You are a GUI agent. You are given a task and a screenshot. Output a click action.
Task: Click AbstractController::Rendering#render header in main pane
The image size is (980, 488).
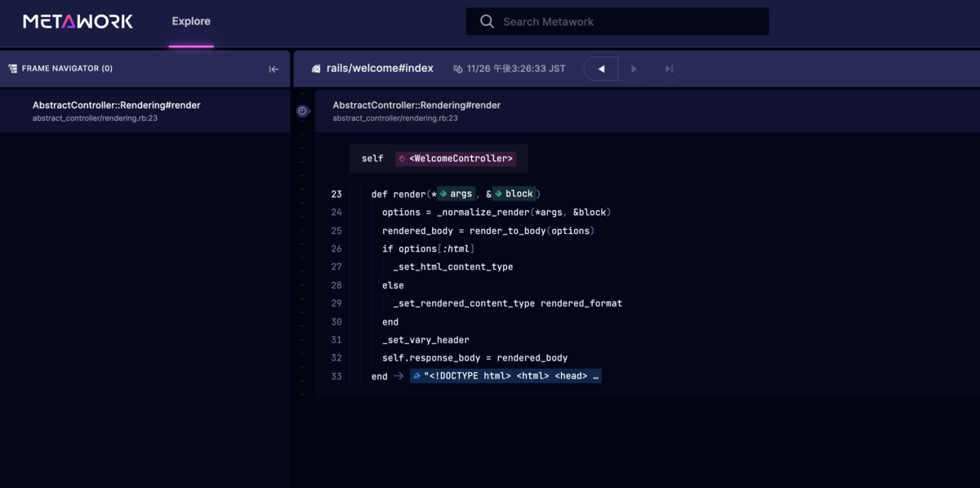416,105
